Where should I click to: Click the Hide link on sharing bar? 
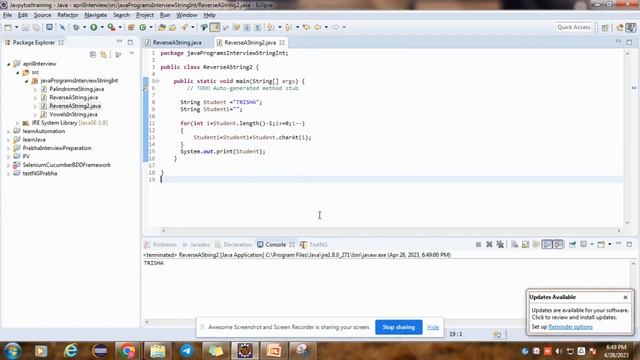click(x=433, y=327)
